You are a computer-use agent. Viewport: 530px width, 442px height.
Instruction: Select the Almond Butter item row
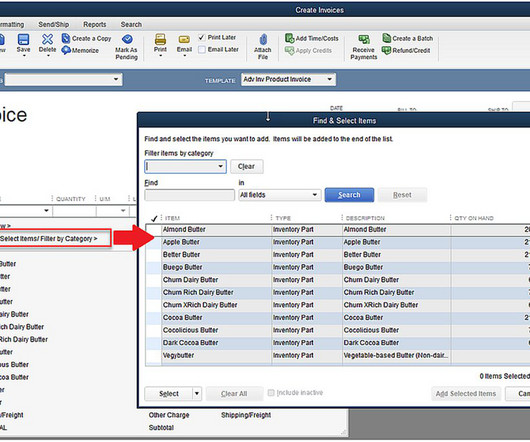point(338,229)
